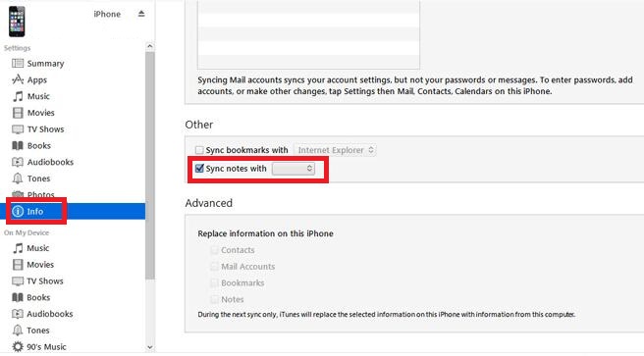Toggle Mail Accounts checkbox under Replace information

pos(214,266)
